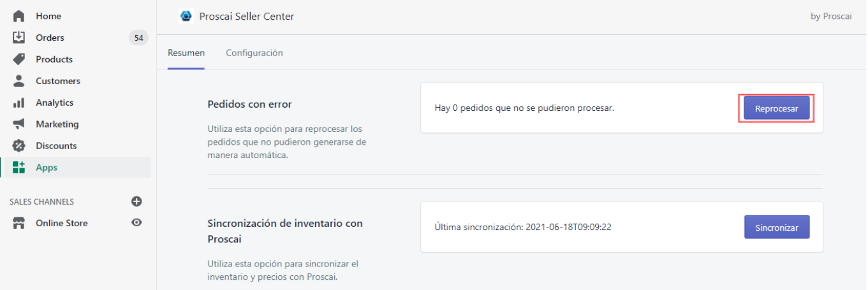Screen dimensions: 868x290
Task: Click 'Sincronización de inventario con Proscai' heading
Action: point(285,231)
